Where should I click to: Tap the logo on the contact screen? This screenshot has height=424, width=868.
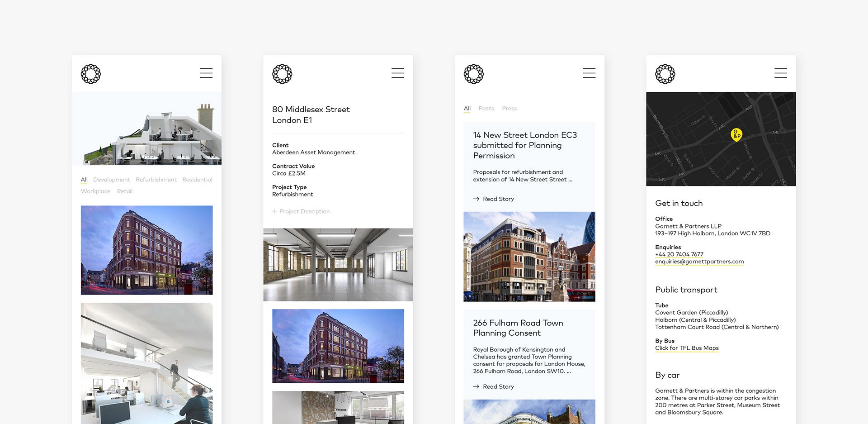tap(665, 74)
